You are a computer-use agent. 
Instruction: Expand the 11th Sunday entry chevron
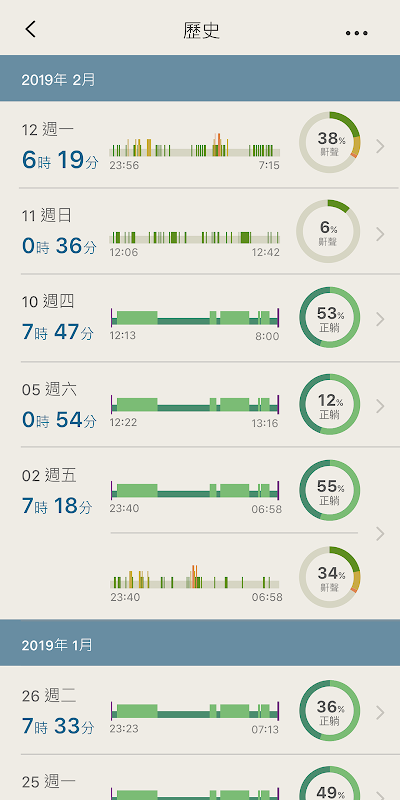(x=380, y=234)
